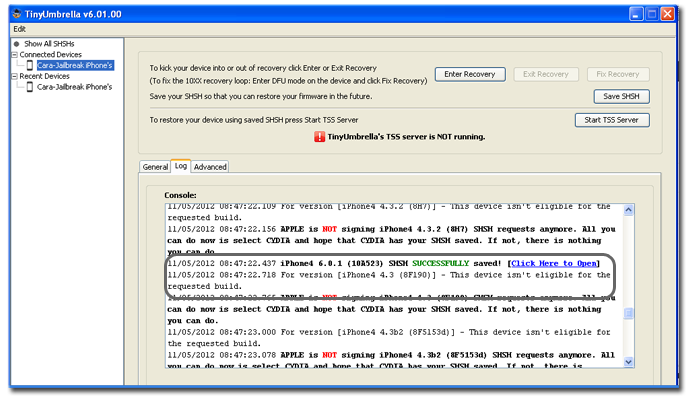Open the Click Here to Open link
Viewport: 689px width, 406px height.
pos(554,263)
